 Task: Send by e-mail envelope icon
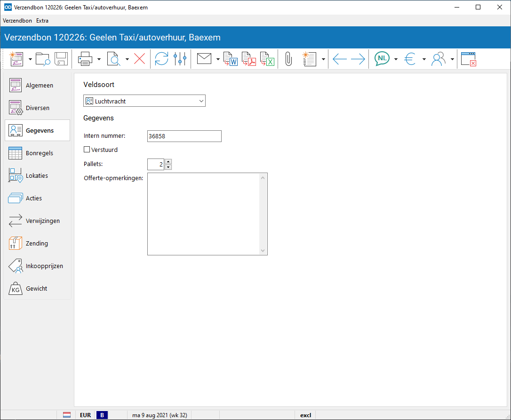204,59
